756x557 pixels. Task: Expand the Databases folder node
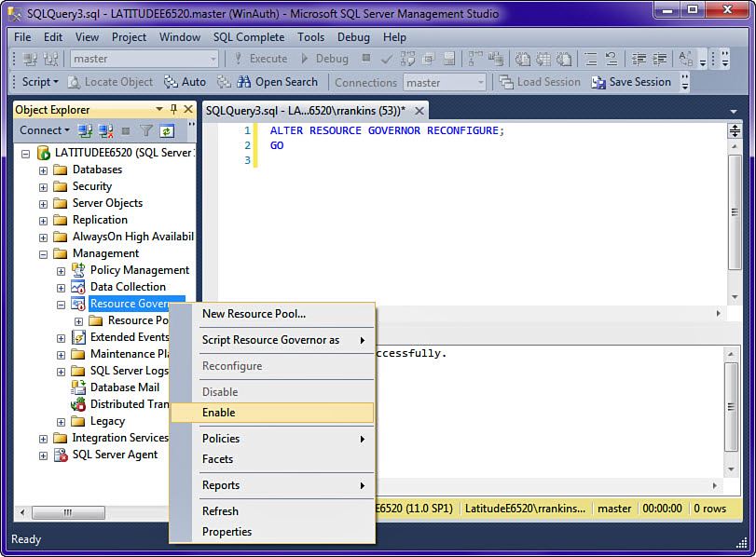43,170
